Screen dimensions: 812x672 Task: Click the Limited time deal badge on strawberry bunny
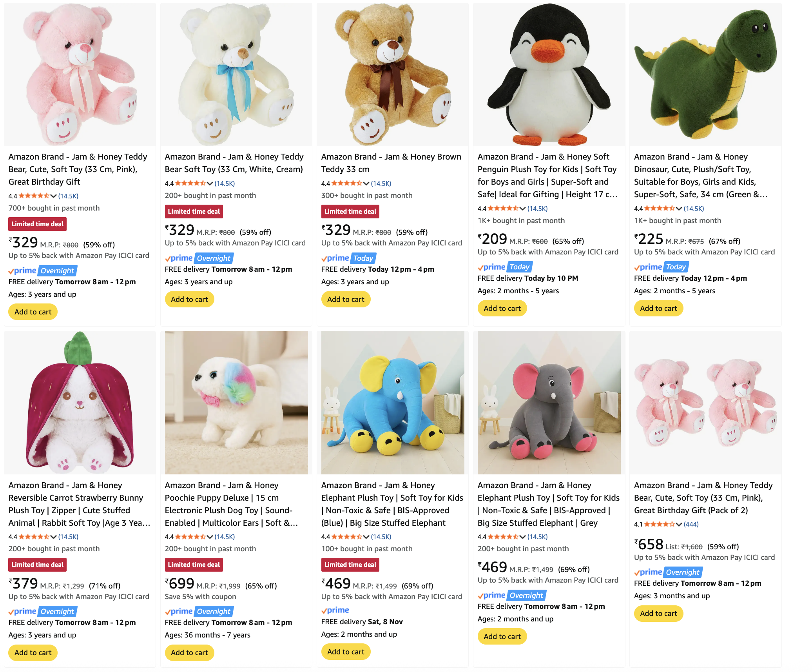(38, 565)
